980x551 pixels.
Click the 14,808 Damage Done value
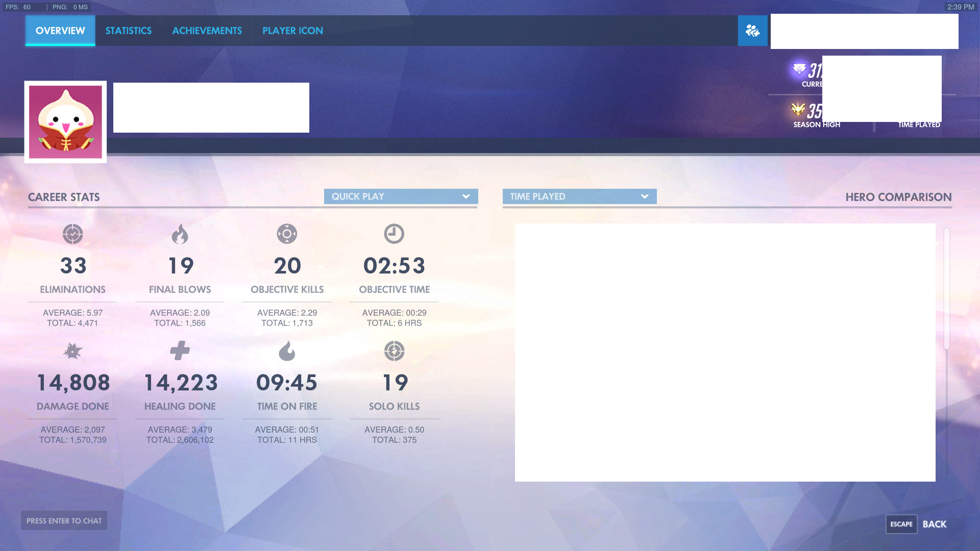pyautogui.click(x=73, y=383)
